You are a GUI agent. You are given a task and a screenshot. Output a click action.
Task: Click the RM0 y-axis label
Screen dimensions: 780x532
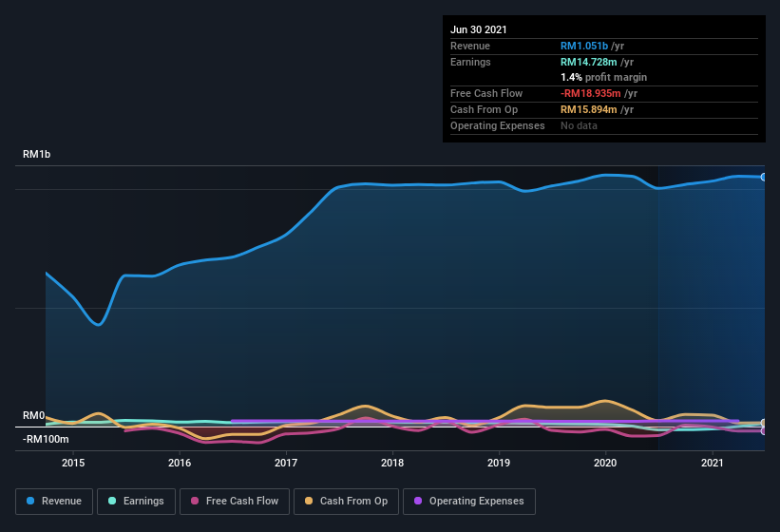[x=34, y=415]
